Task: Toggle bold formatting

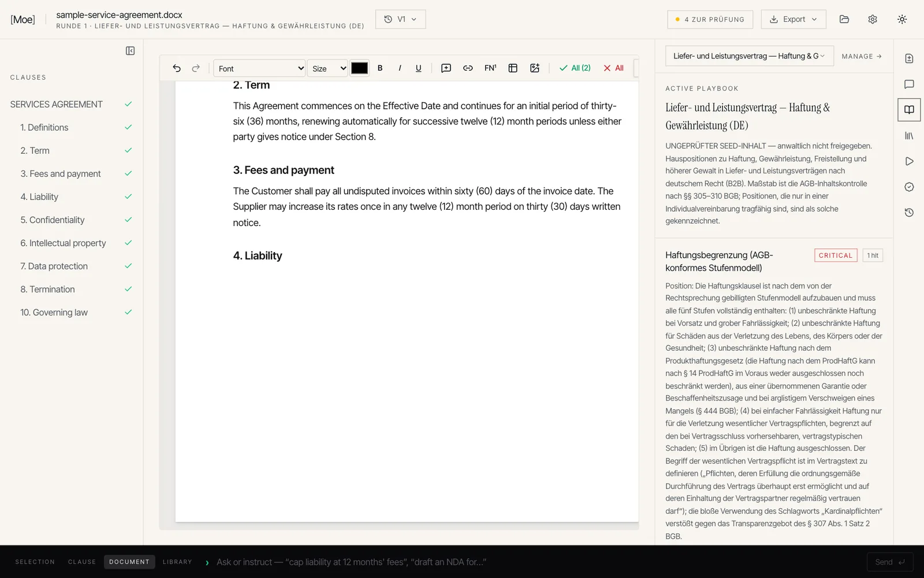Action: tap(380, 68)
